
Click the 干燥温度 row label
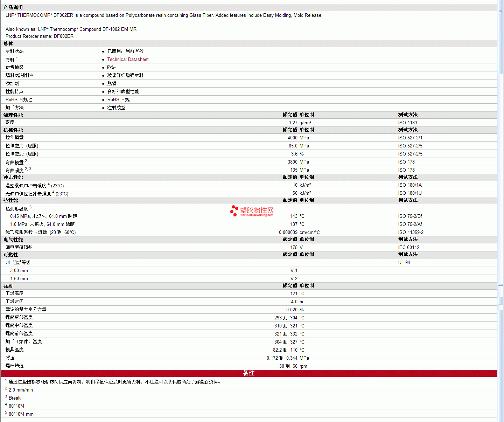15,293
